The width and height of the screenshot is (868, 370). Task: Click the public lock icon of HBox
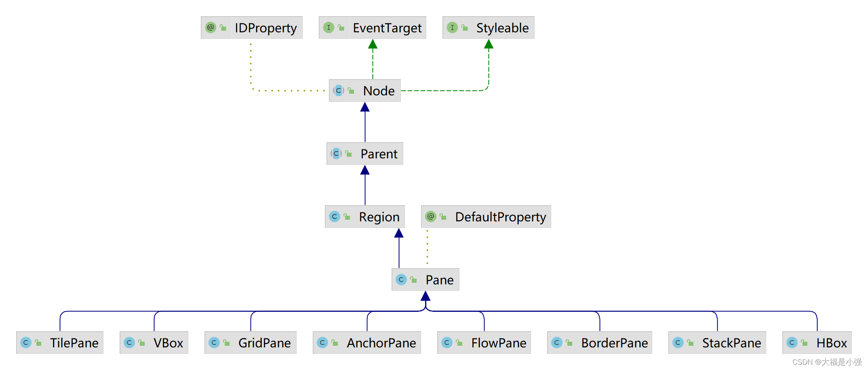click(x=804, y=343)
